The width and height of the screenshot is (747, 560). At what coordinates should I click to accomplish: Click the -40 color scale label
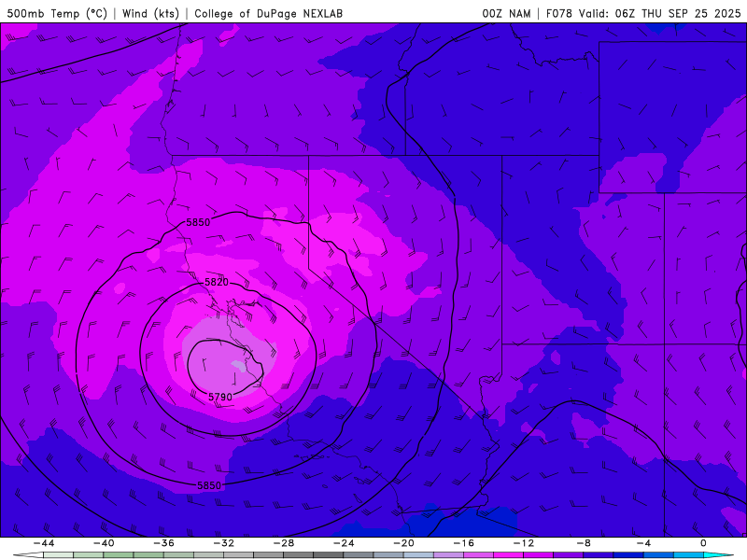pos(104,543)
